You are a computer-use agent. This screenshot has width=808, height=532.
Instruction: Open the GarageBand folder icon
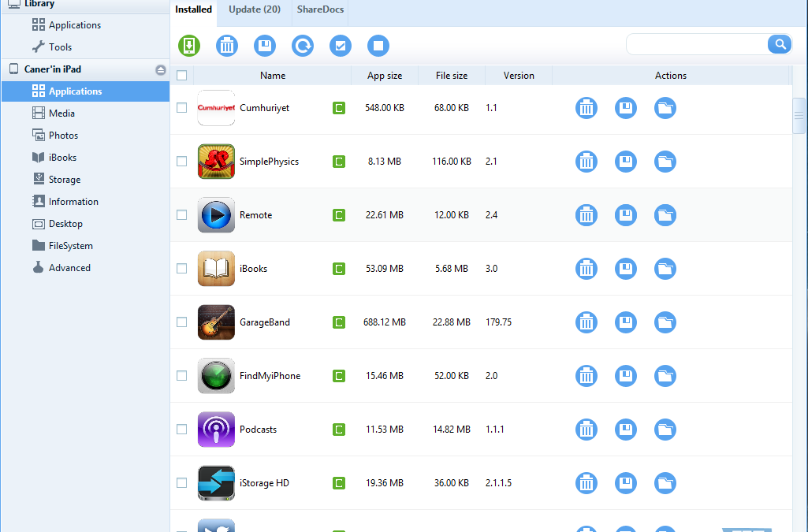click(665, 322)
